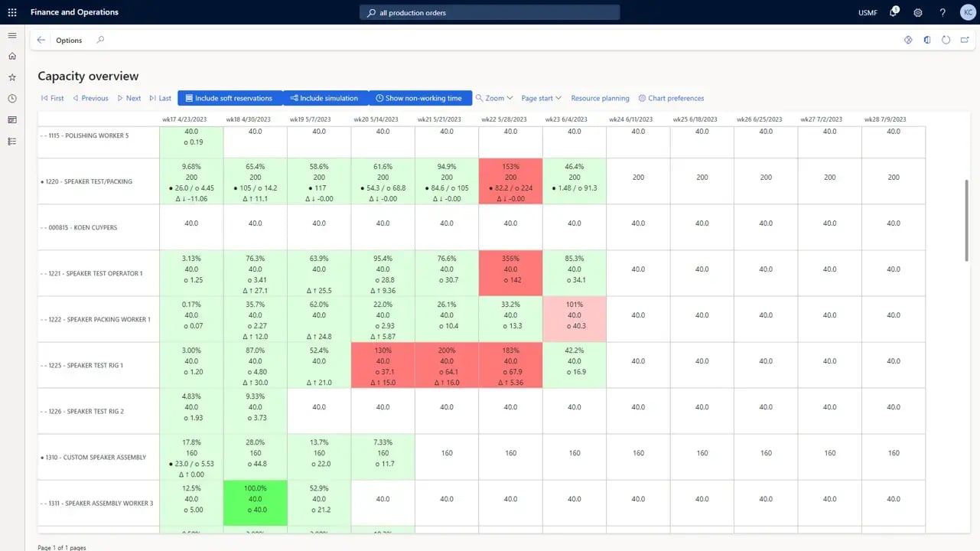Open the Page start dropdown
This screenshot has width=980, height=551.
click(541, 98)
